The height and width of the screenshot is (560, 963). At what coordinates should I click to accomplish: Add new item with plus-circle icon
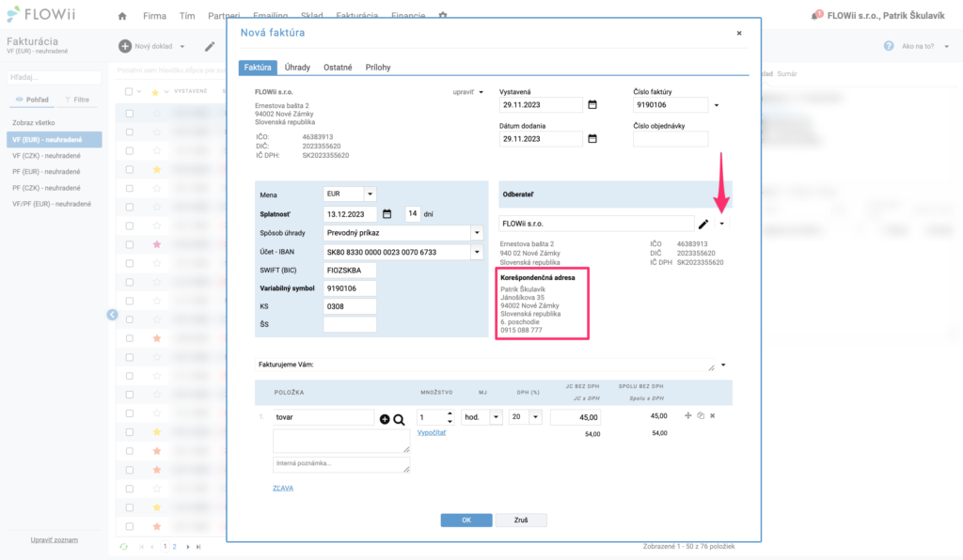[x=385, y=420]
